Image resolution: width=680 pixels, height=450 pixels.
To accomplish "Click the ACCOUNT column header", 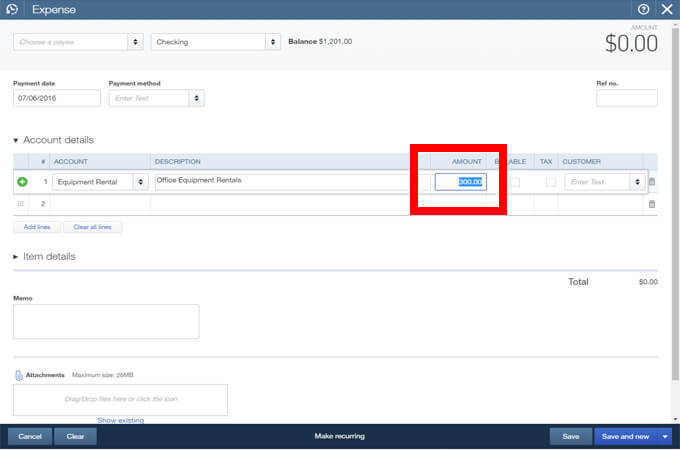I will coord(71,162).
